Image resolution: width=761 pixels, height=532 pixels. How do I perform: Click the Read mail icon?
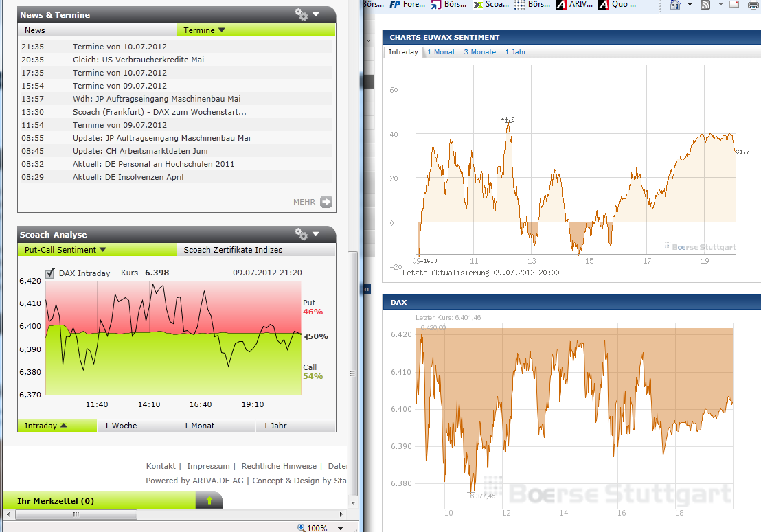[x=734, y=5]
